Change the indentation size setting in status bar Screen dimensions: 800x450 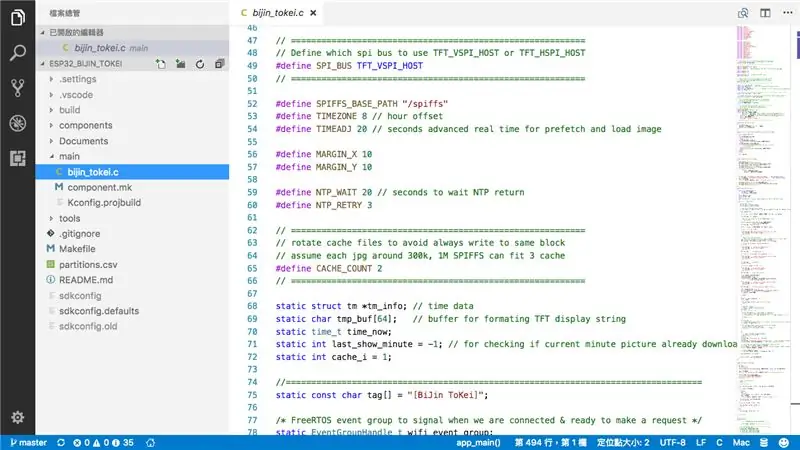tap(623, 442)
